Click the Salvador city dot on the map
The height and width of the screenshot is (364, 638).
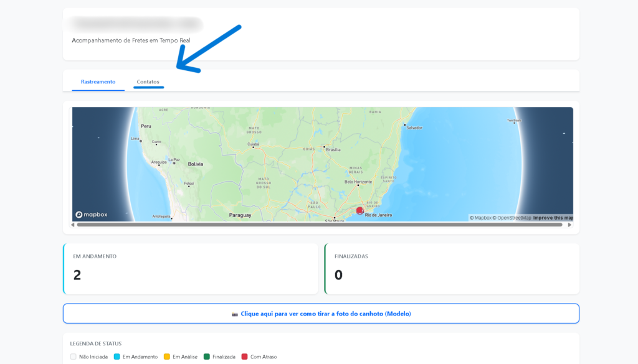coord(404,125)
